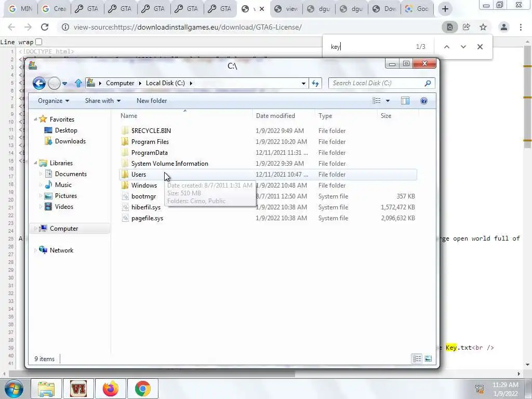Click the Name column header

coord(185,116)
